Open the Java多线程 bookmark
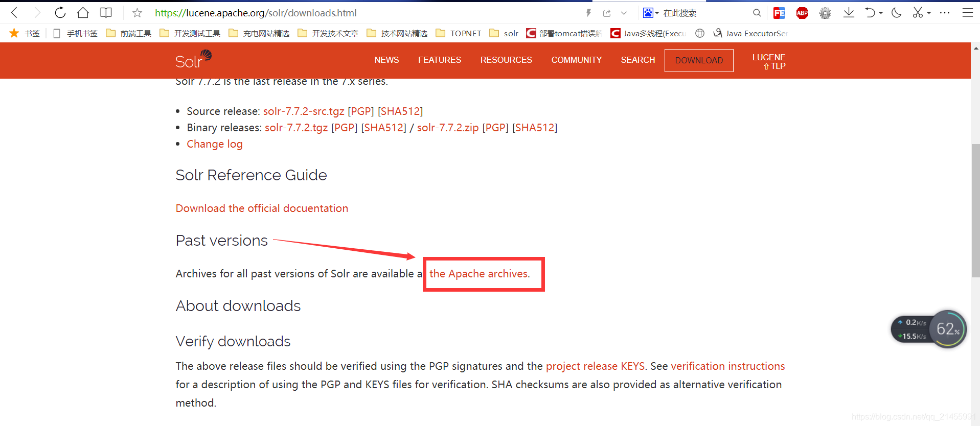Image resolution: width=980 pixels, height=426 pixels. [648, 33]
